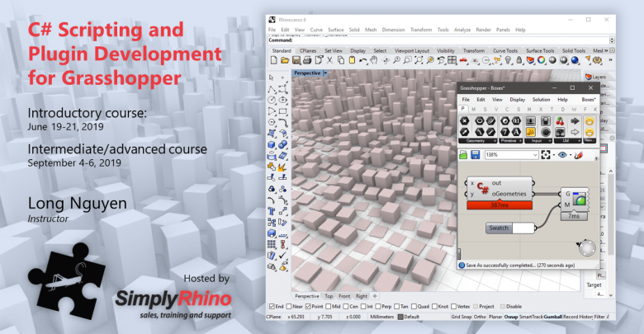Open the Rhino File menu
Image resolution: width=644 pixels, height=334 pixels.
[x=272, y=30]
